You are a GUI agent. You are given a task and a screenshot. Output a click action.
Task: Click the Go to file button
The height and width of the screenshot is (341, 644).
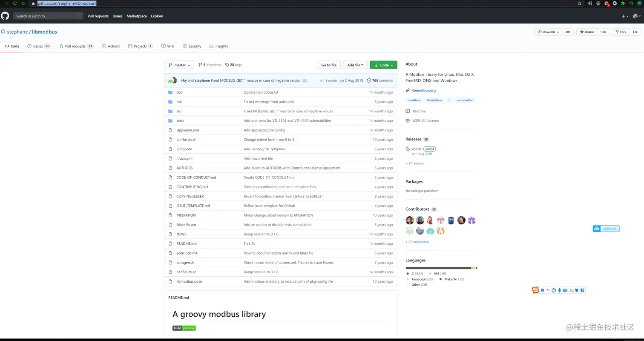pyautogui.click(x=328, y=65)
